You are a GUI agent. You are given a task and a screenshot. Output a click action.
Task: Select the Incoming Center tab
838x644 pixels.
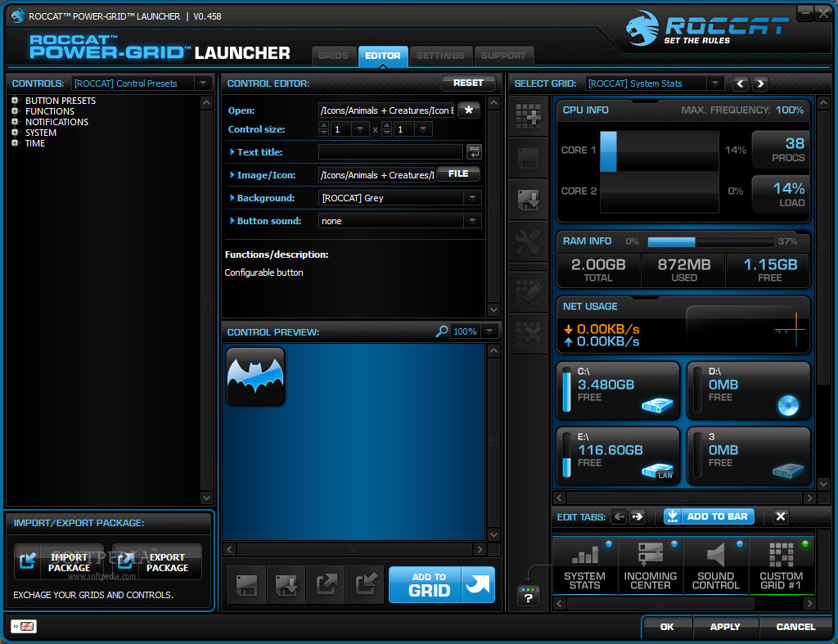click(650, 565)
